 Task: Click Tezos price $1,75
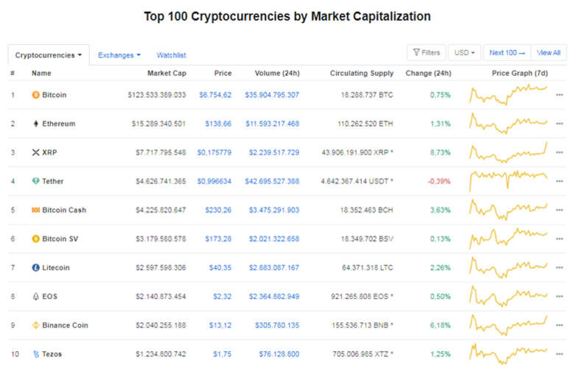point(223,354)
